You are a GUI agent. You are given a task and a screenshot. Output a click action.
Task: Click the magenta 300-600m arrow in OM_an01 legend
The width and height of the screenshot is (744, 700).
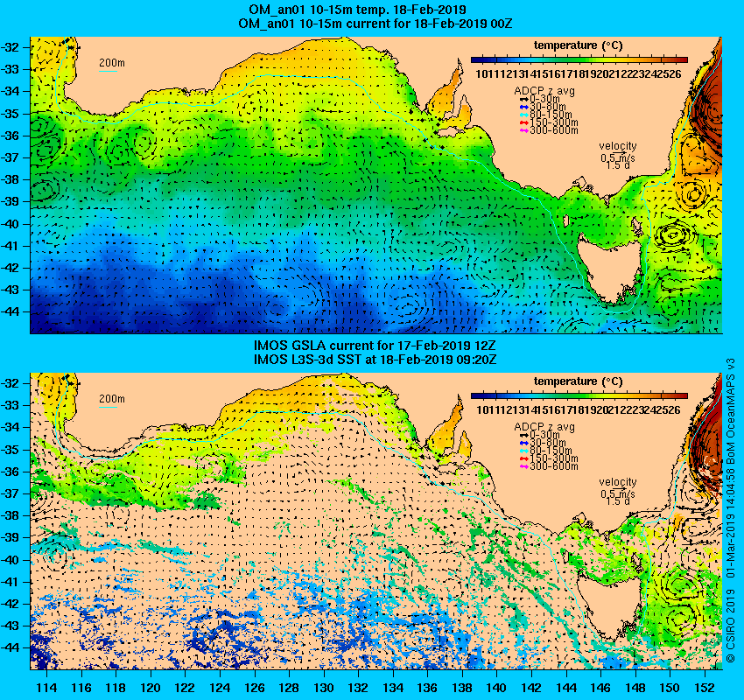pyautogui.click(x=523, y=130)
